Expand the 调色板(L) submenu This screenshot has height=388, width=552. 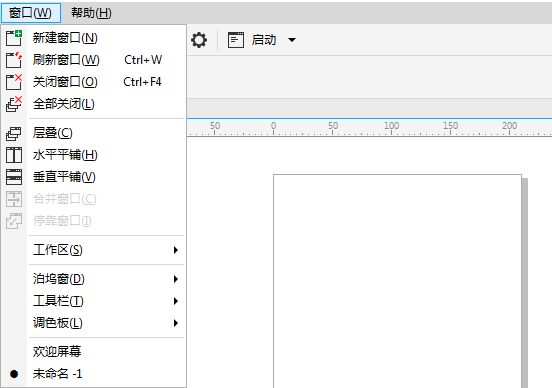coord(93,323)
